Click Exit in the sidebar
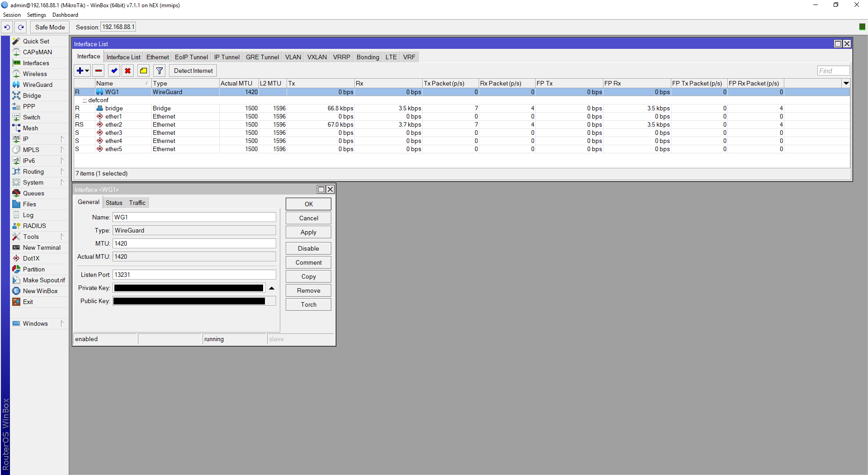868x475 pixels. pyautogui.click(x=28, y=302)
